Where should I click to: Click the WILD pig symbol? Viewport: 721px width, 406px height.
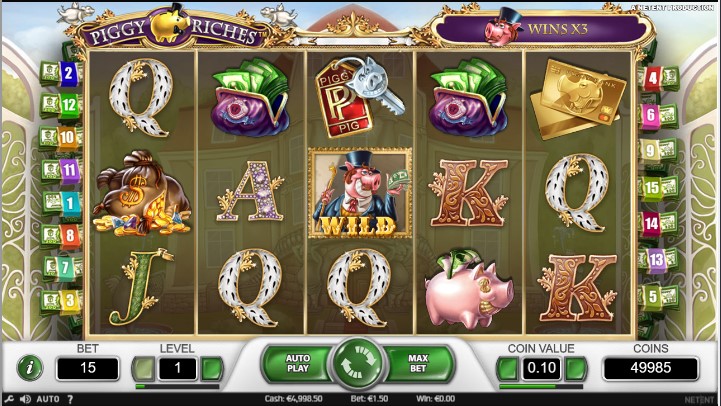coord(360,193)
